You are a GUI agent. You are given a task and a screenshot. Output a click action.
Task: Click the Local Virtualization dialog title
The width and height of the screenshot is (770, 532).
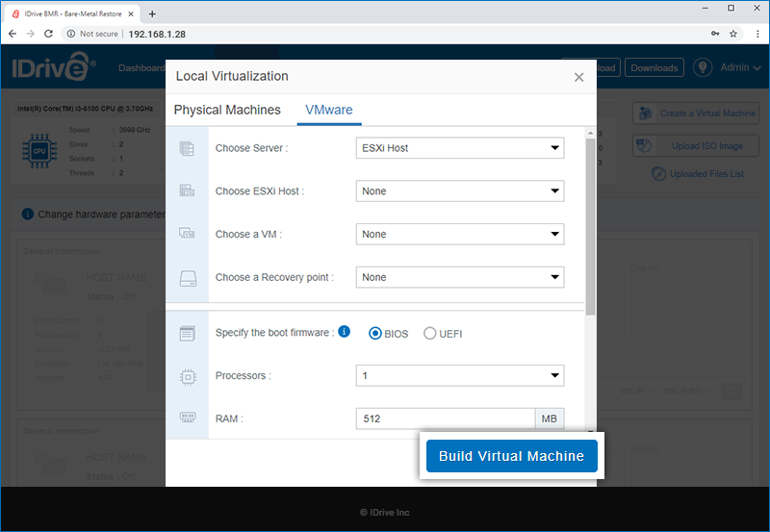pos(232,76)
